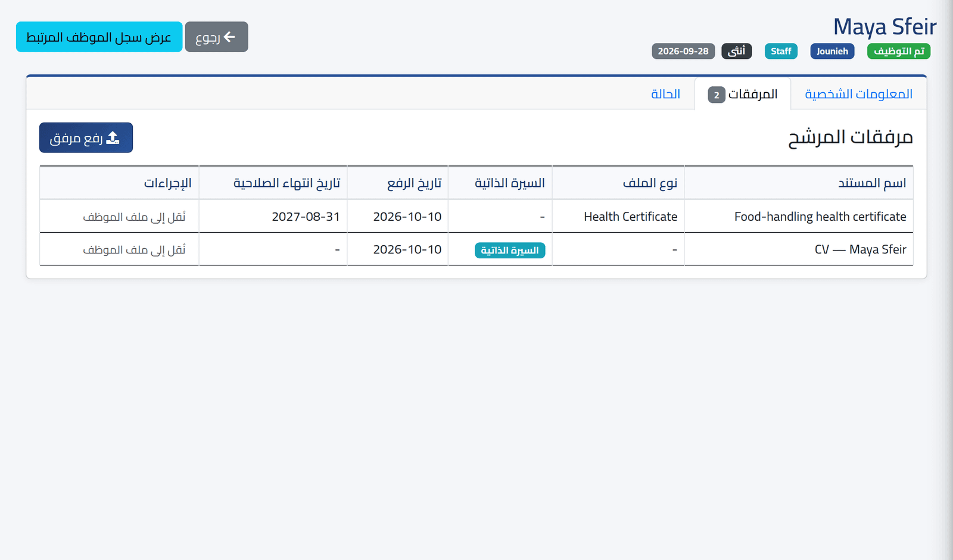The height and width of the screenshot is (560, 953).
Task: Click the upload icon in رفع مرفق button
Action: 113,138
